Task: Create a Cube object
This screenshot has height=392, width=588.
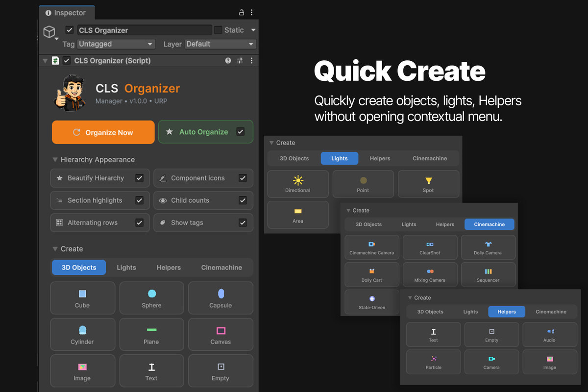Action: point(82,298)
